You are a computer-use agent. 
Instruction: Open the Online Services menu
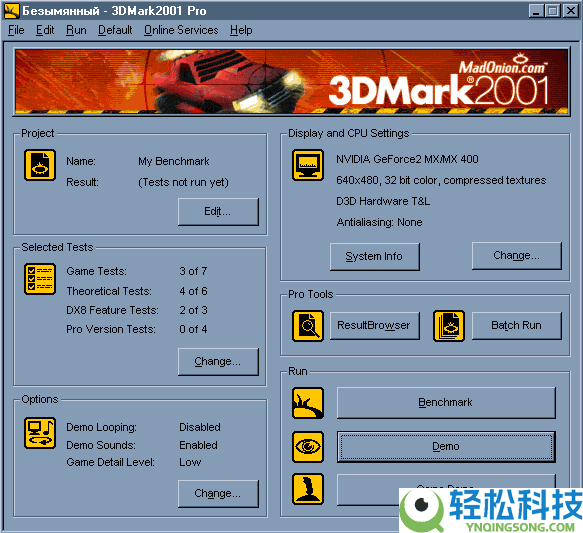(181, 30)
